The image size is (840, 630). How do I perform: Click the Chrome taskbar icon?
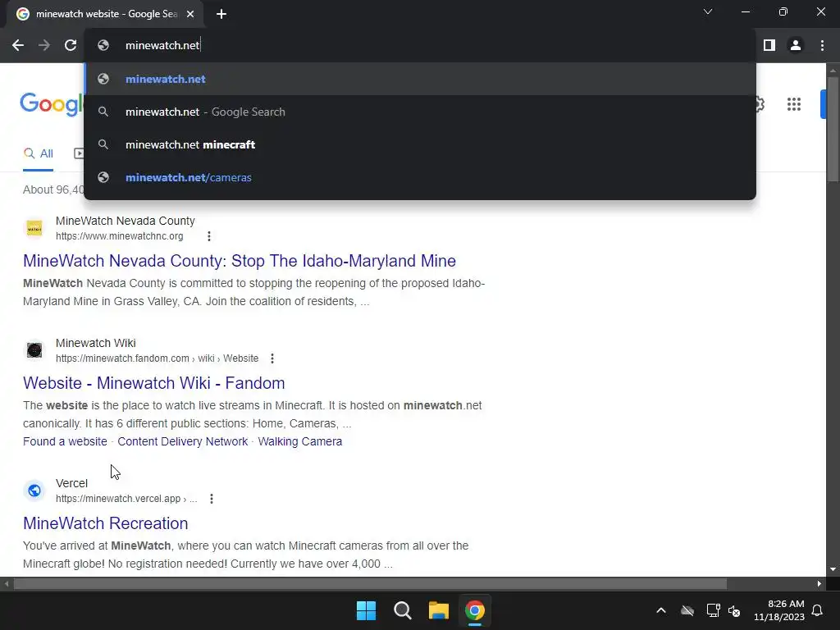coord(475,610)
